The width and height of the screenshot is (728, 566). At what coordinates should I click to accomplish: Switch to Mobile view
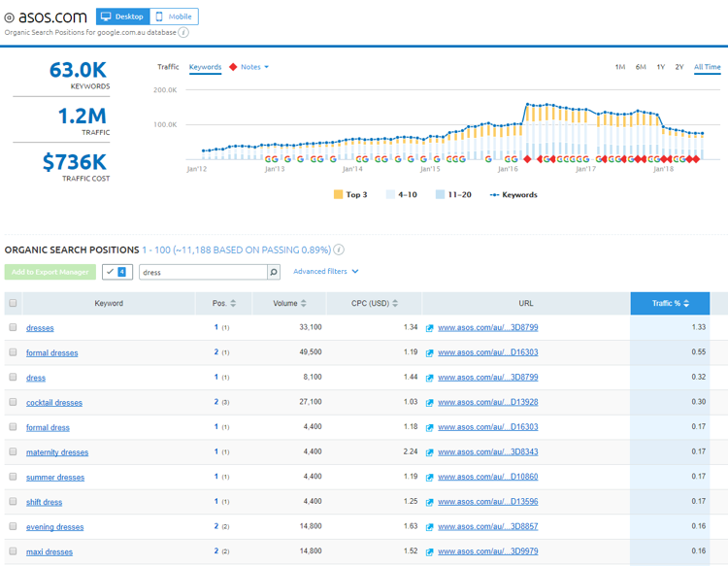[x=174, y=17]
